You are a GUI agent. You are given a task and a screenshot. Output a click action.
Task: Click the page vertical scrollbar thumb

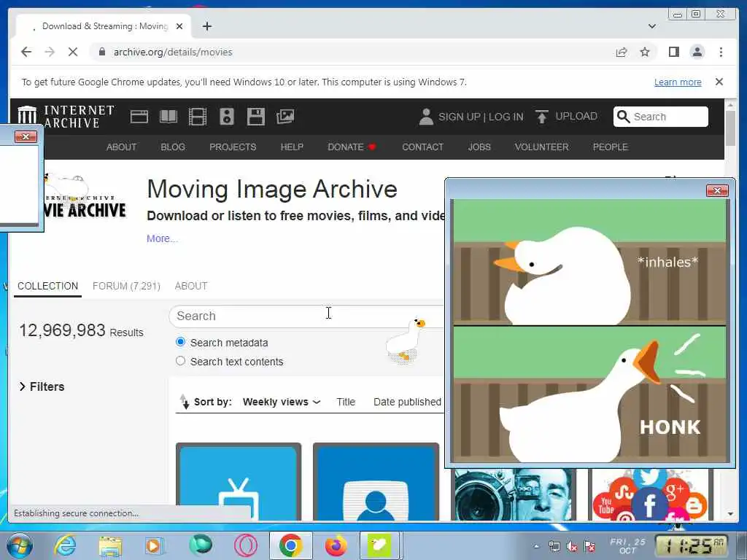pos(730,128)
